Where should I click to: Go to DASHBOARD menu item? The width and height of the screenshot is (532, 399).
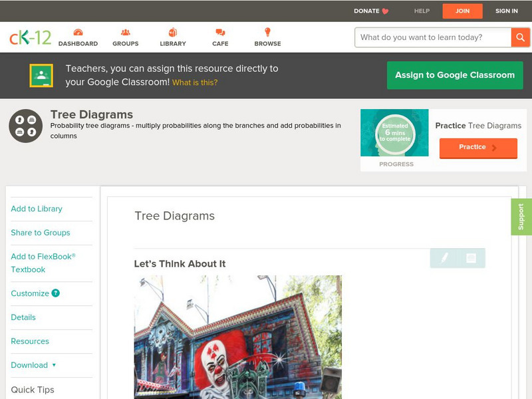coord(78,43)
